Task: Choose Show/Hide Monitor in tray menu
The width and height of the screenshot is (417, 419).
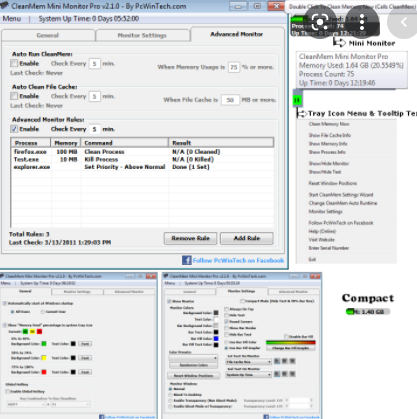Action: click(x=329, y=163)
